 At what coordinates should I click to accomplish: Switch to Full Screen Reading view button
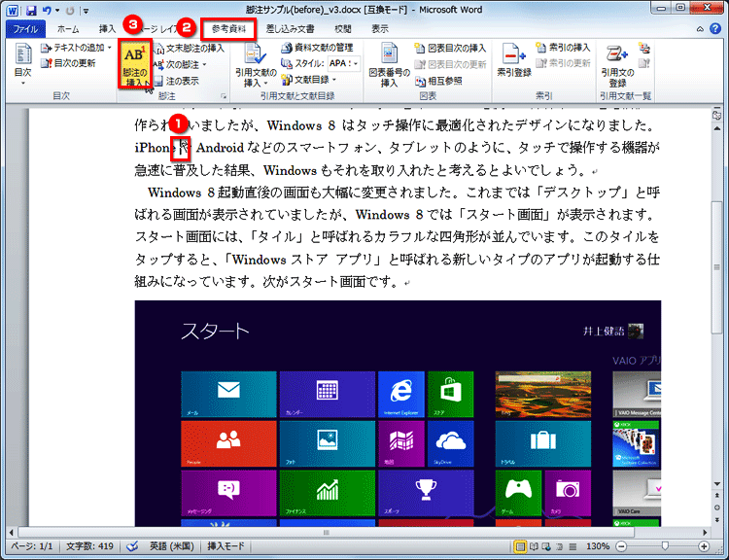click(535, 546)
